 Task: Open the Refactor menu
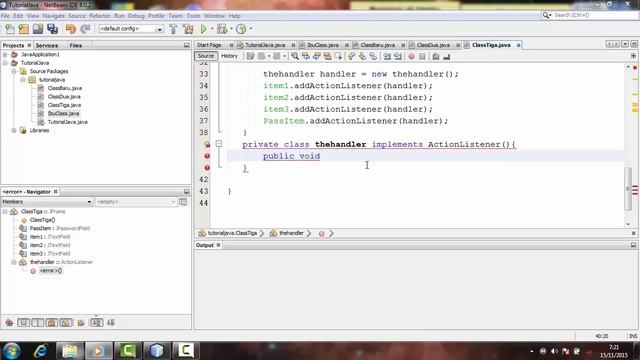[x=100, y=16]
